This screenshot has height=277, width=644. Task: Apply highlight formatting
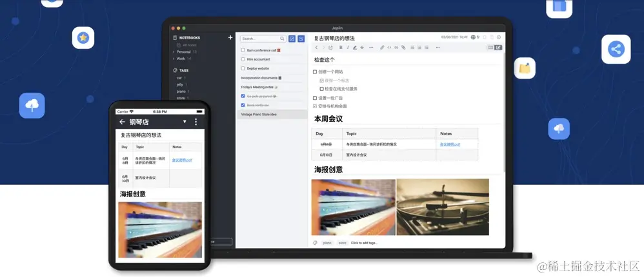pos(355,48)
